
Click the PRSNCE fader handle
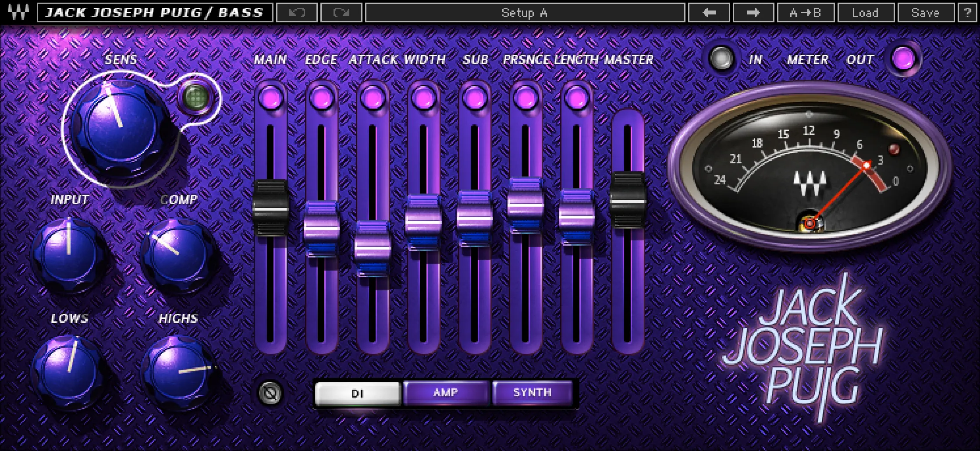(x=525, y=204)
